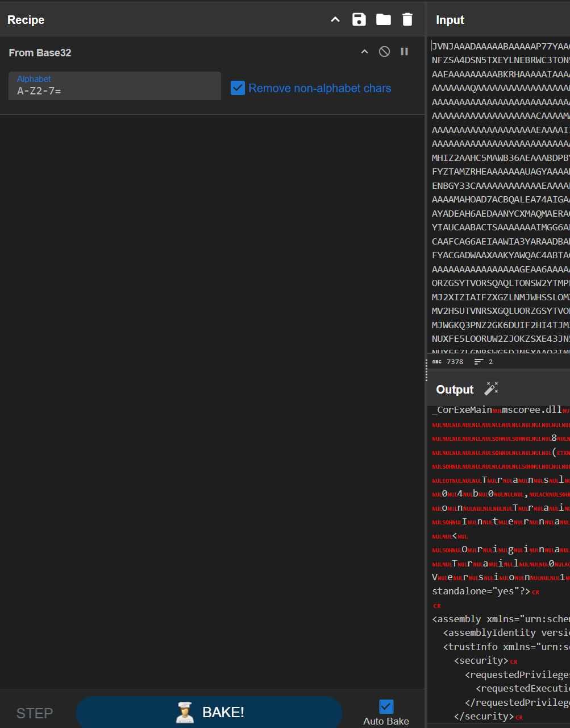Save the current recipe
Screen dimensions: 570x728
pos(359,20)
